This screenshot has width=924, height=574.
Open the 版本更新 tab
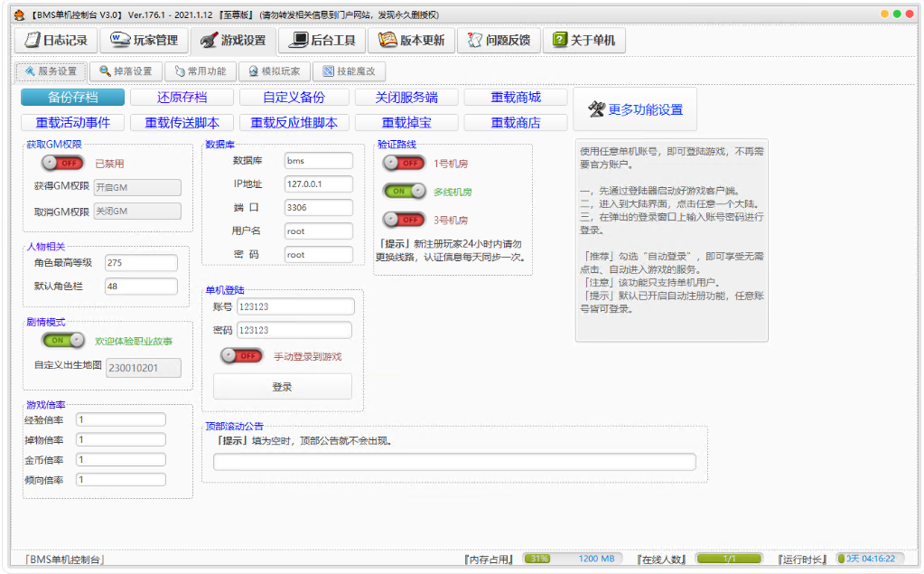(x=412, y=40)
